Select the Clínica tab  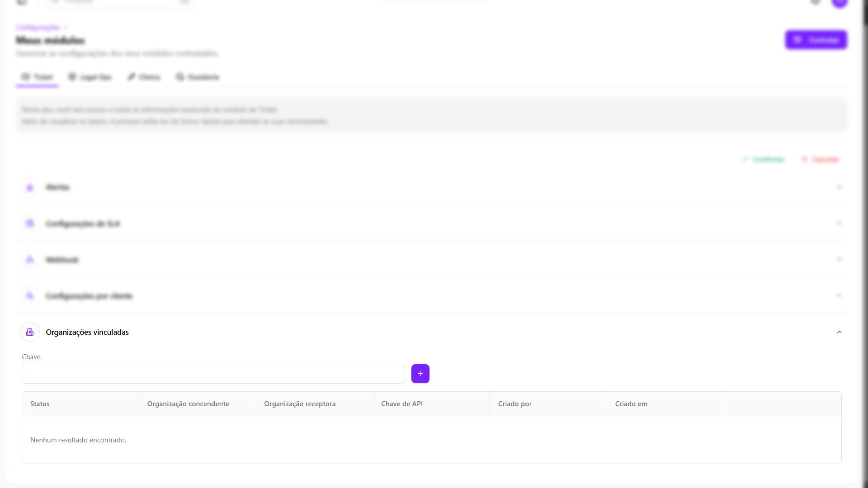144,77
